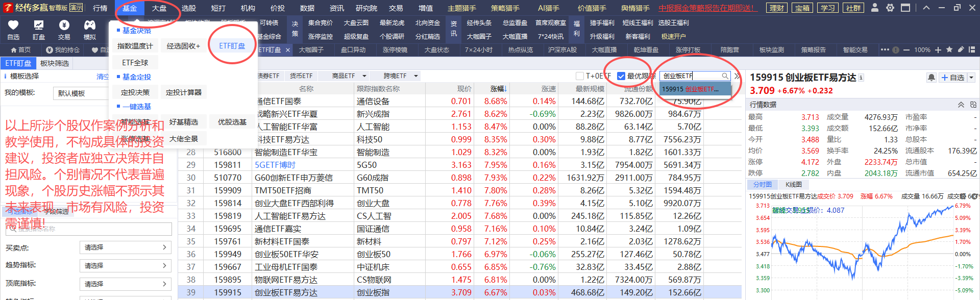Image resolution: width=980 pixels, height=300 pixels.
Task: Choose ETF盯盘 in the 基金 dropdown
Action: coord(232,46)
